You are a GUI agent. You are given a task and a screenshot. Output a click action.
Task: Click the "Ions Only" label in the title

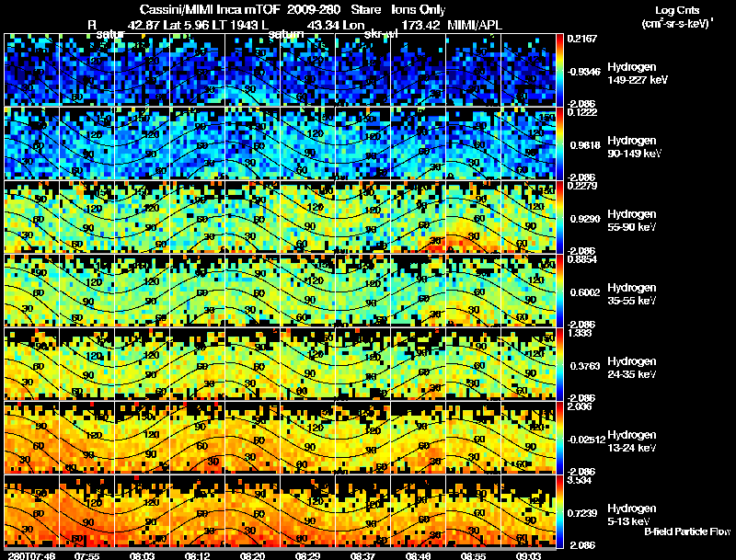(x=419, y=9)
